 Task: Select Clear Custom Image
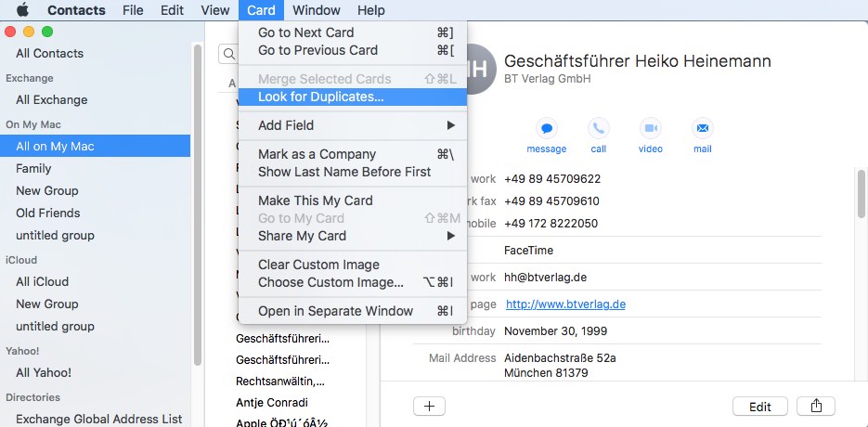click(x=353, y=265)
